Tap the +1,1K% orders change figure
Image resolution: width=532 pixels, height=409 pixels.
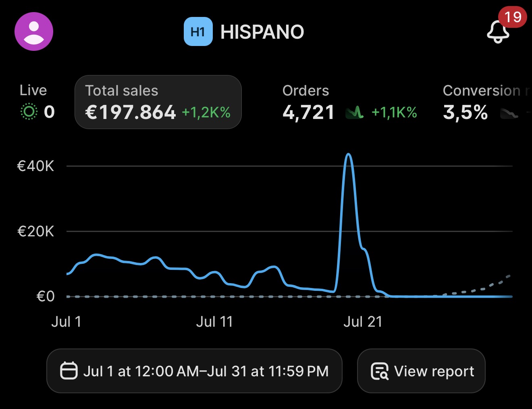click(394, 113)
